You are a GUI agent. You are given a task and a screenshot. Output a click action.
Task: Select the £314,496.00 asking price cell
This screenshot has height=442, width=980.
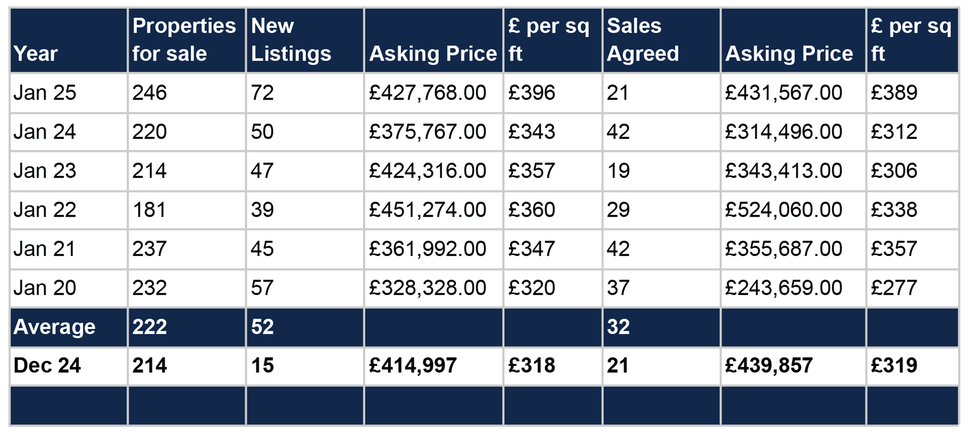pyautogui.click(x=783, y=132)
